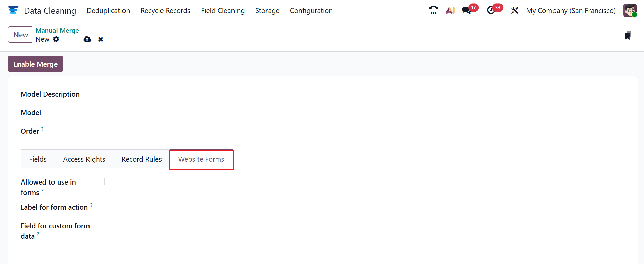This screenshot has width=644, height=264.
Task: Discard changes with the X icon
Action: [x=100, y=39]
